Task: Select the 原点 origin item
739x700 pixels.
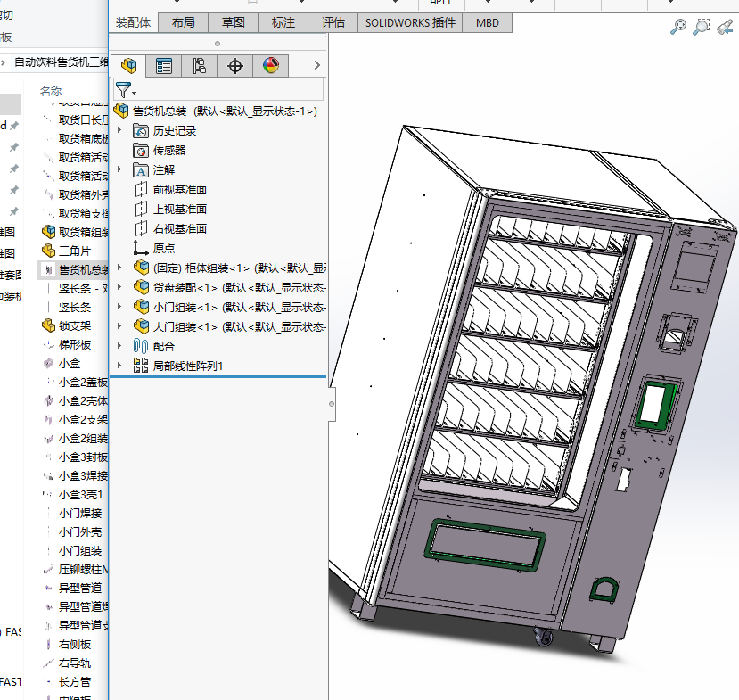Action: click(x=164, y=248)
